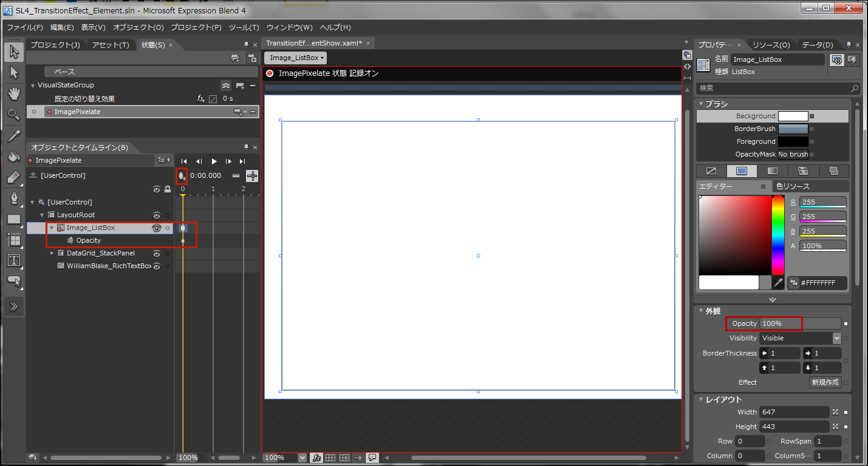Toggle annotations display button

tap(372, 458)
